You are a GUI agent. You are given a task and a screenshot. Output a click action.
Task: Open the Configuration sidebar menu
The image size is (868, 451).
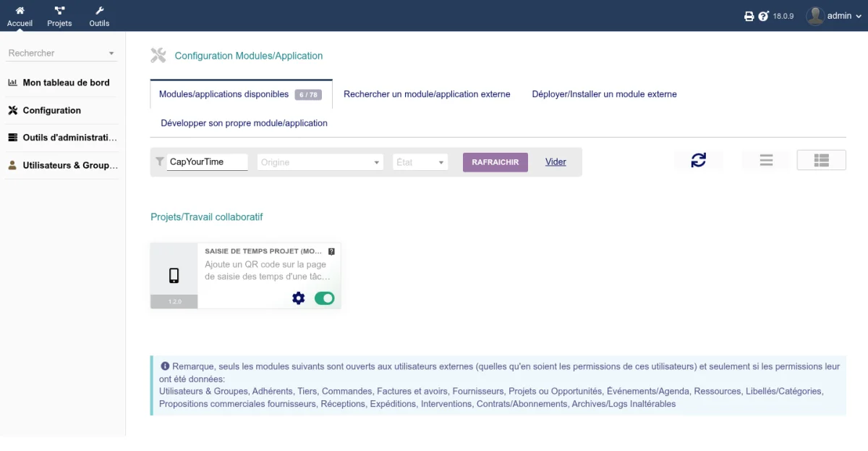click(52, 110)
